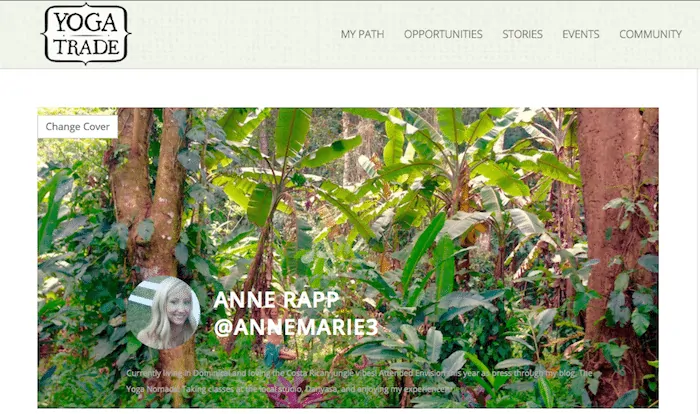Go to the Opportunities page
This screenshot has width=700, height=414.
point(443,34)
